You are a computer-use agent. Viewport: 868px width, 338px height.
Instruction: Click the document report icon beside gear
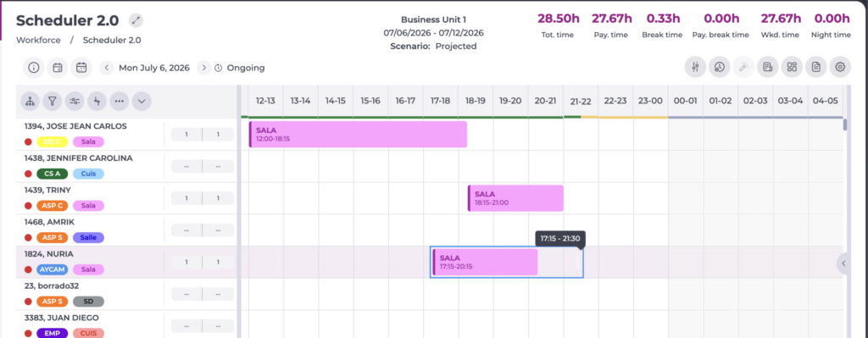point(816,68)
